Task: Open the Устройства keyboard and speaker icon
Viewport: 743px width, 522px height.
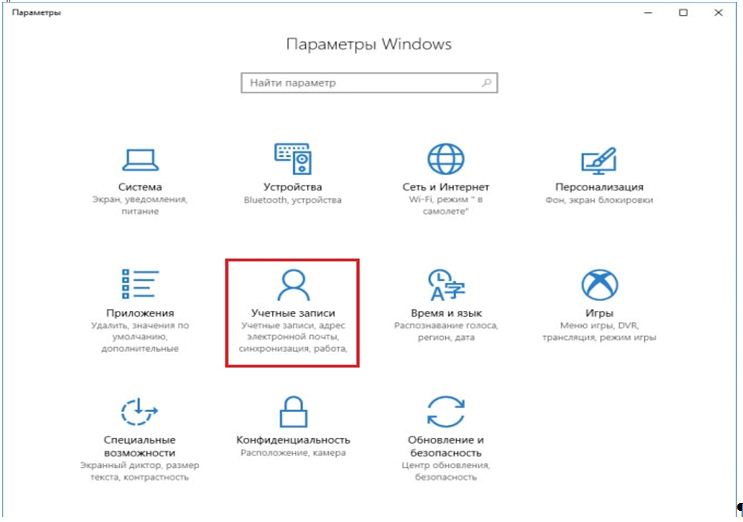Action: [x=293, y=158]
